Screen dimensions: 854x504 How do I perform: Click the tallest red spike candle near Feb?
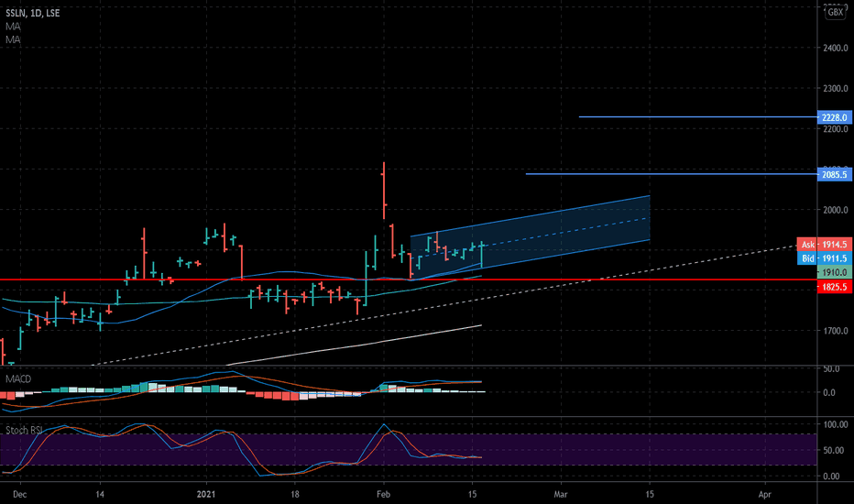coord(384,191)
